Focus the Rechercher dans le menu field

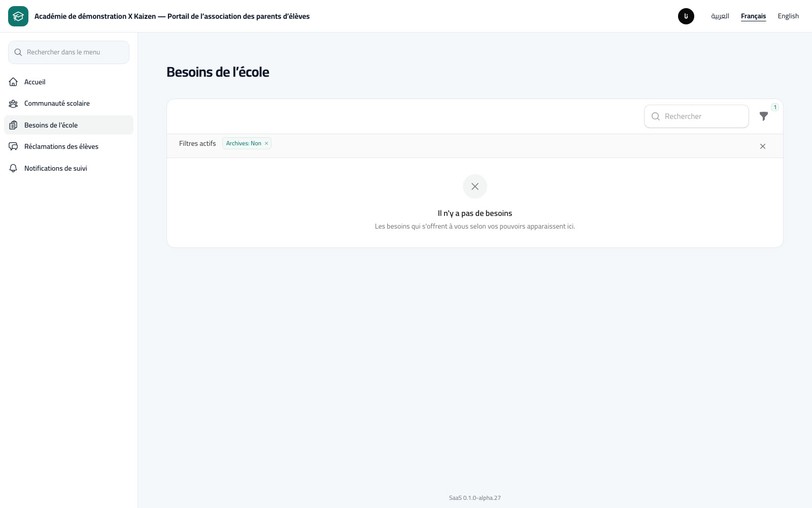tap(69, 52)
